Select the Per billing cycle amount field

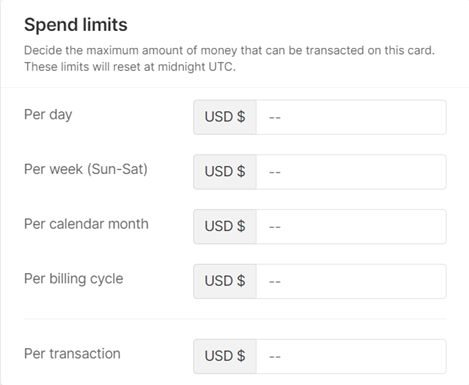351,281
